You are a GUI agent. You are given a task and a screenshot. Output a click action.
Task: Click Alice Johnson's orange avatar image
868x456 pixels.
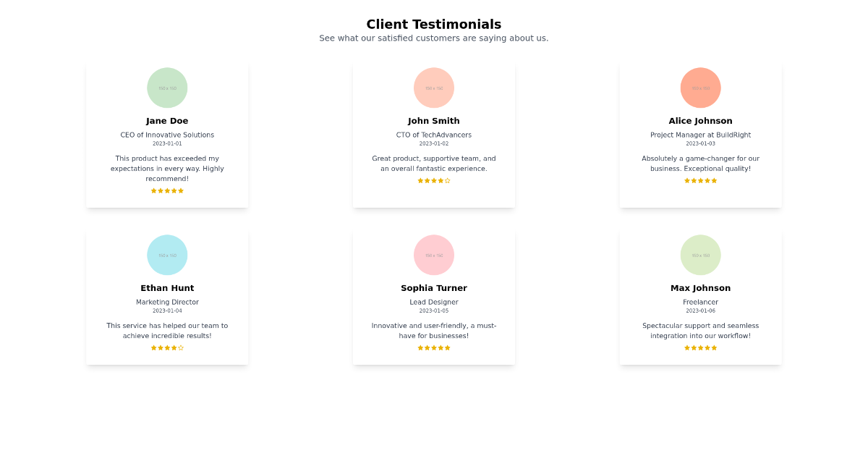coord(700,88)
